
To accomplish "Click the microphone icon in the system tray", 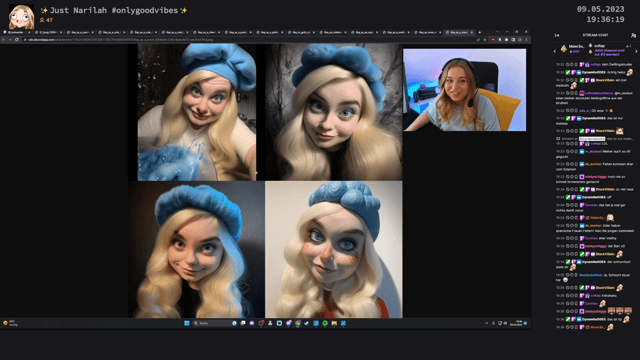I will tap(493, 323).
